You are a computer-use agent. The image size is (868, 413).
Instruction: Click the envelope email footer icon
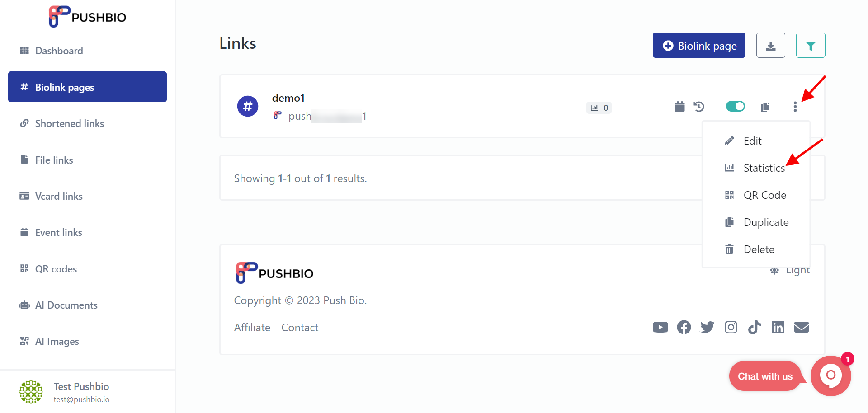point(802,327)
